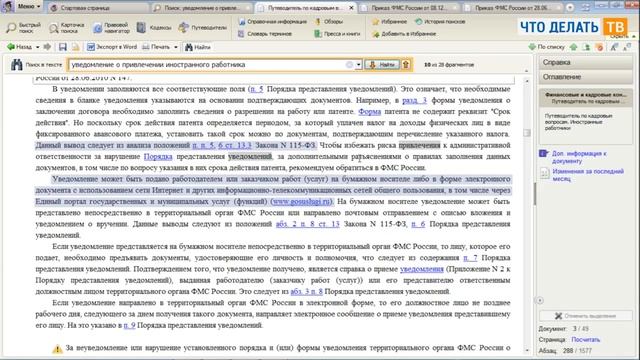
Task: Go back with the Назад arrow
Action: 19,47
